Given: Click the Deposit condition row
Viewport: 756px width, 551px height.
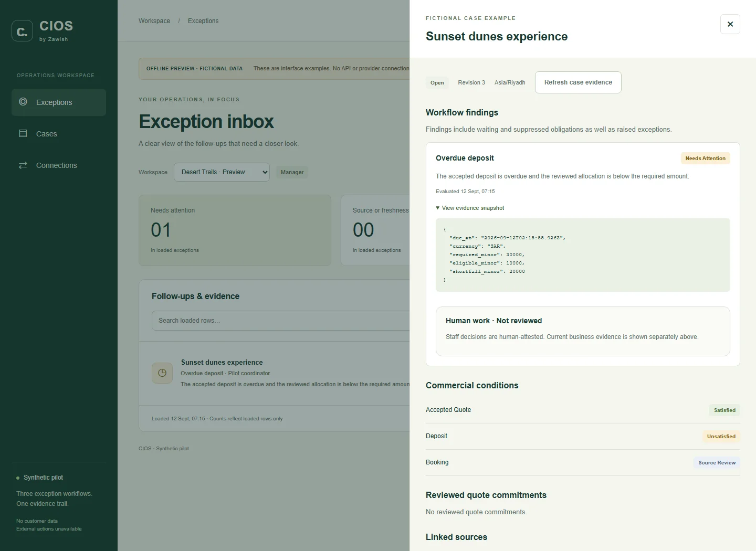Looking at the screenshot, I should (583, 436).
